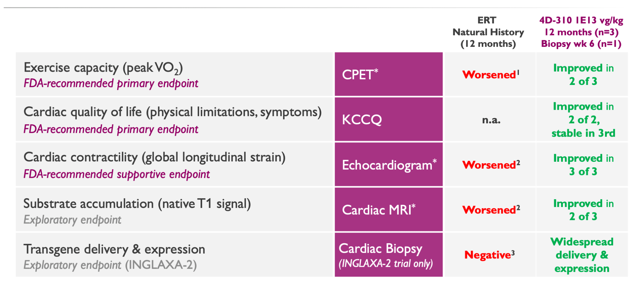Click the CPET purple cell
The height and width of the screenshot is (281, 644).
388,74
